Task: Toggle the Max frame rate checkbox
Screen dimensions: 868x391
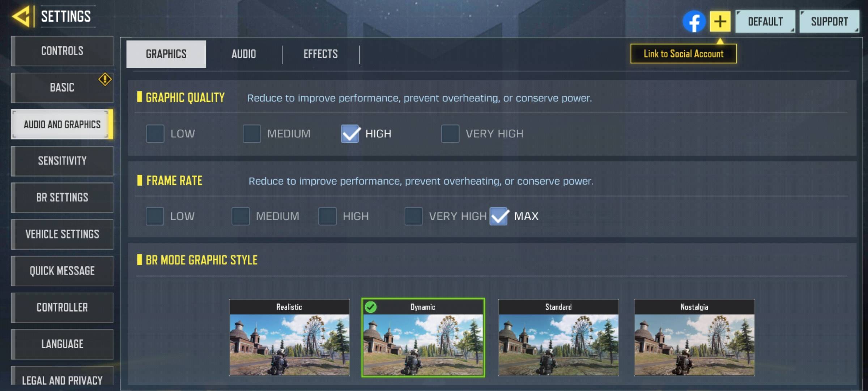Action: coord(499,216)
